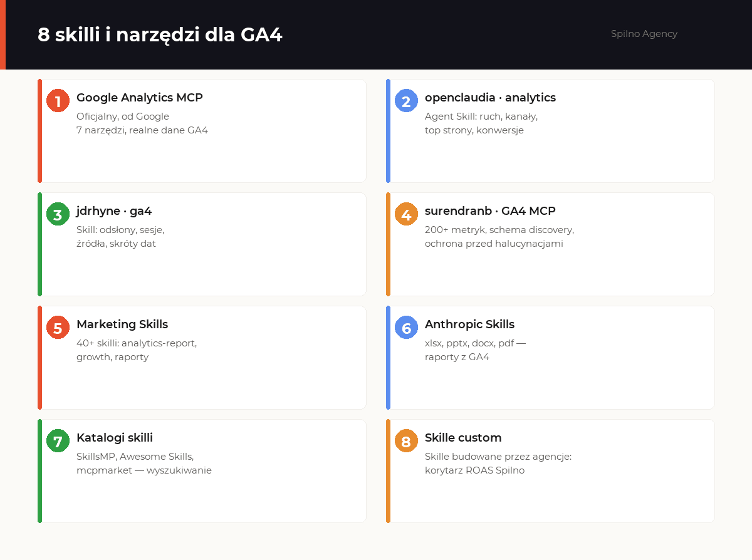The width and height of the screenshot is (752, 560).
Task: Click the line 'xlsx, pptx, docx, pdf —'
Action: [x=476, y=343]
